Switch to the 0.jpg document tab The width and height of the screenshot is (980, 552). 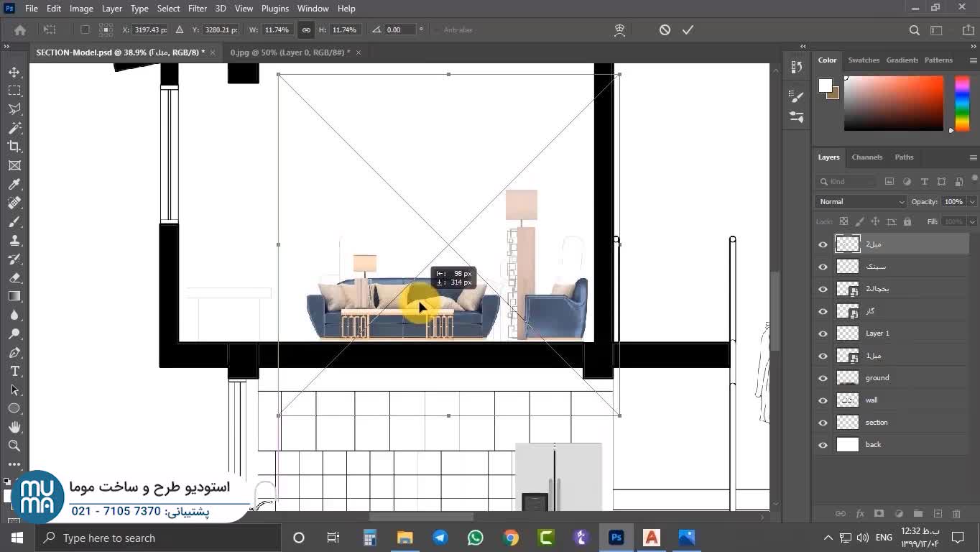pyautogui.click(x=290, y=52)
